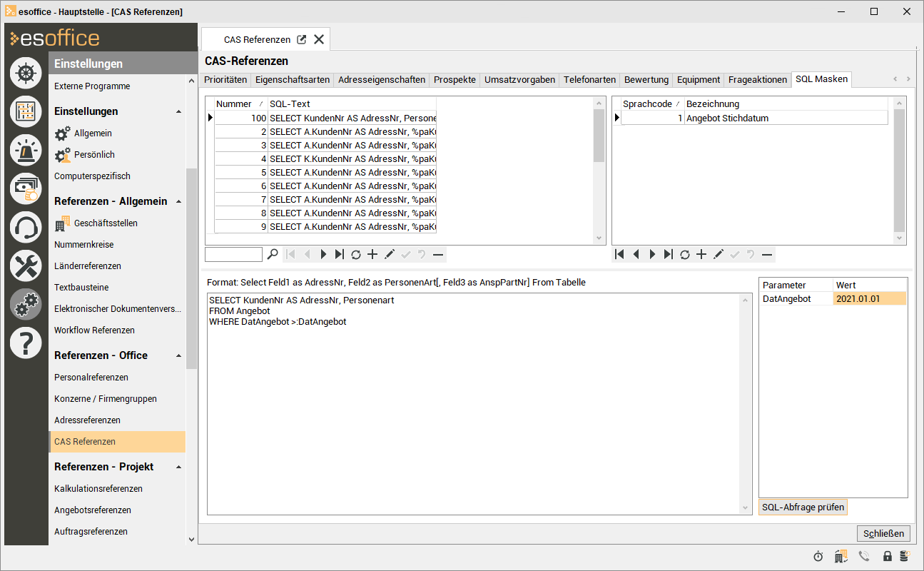Open the headset service module icon
Screen dimensions: 924x571
26,227
